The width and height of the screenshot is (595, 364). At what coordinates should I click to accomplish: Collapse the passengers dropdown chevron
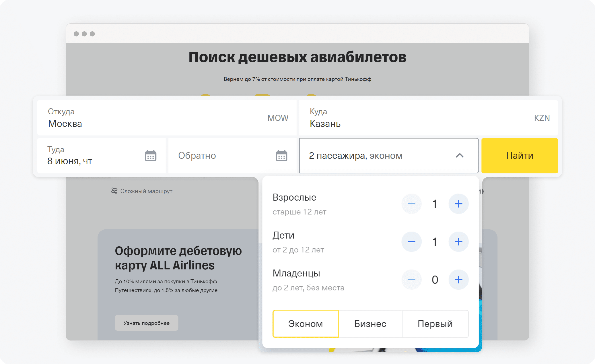pos(459,156)
